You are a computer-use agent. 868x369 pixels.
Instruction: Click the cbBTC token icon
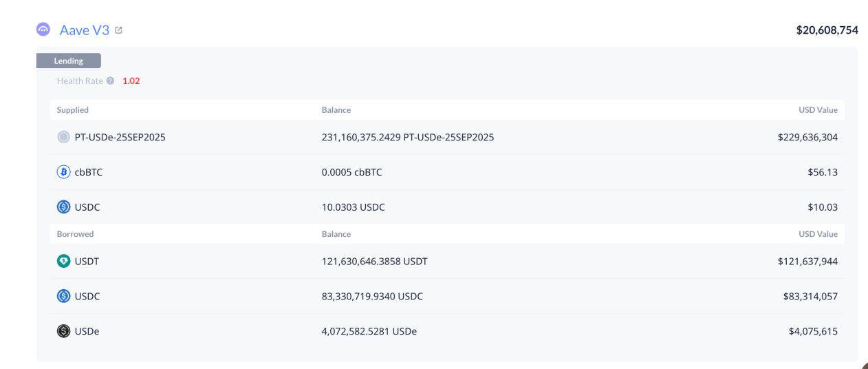click(x=63, y=172)
